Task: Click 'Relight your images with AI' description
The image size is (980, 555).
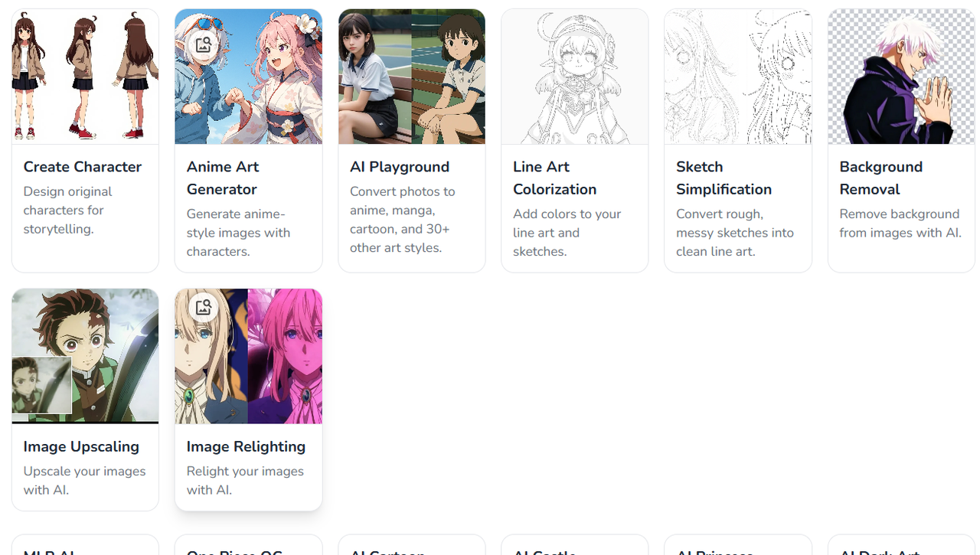Action: [245, 481]
